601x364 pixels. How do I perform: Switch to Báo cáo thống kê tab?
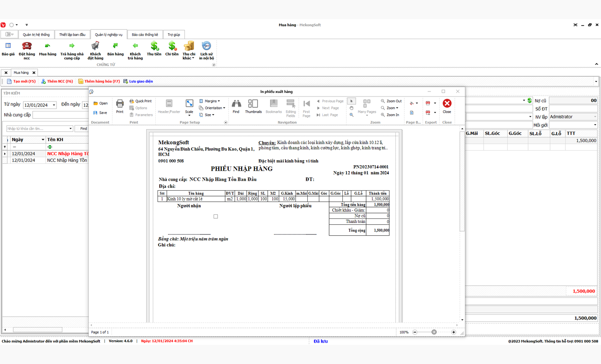[x=145, y=35]
